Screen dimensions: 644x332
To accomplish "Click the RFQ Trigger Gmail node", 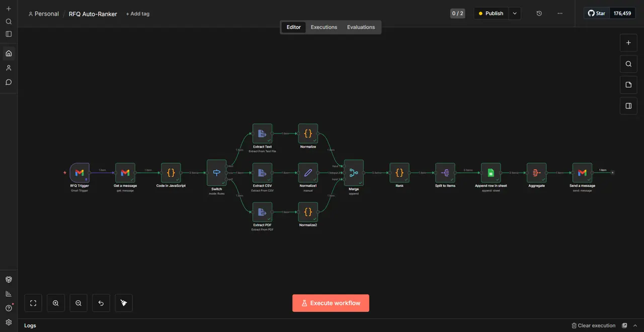I will point(79,173).
